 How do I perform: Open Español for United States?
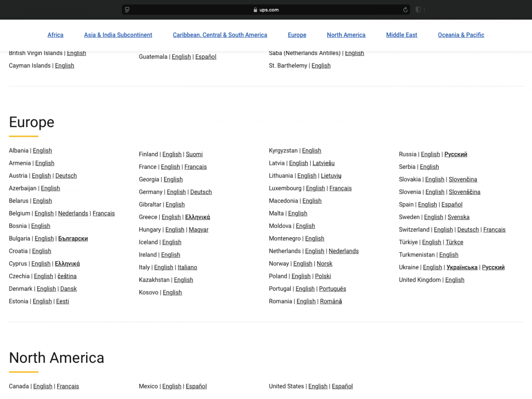click(342, 386)
